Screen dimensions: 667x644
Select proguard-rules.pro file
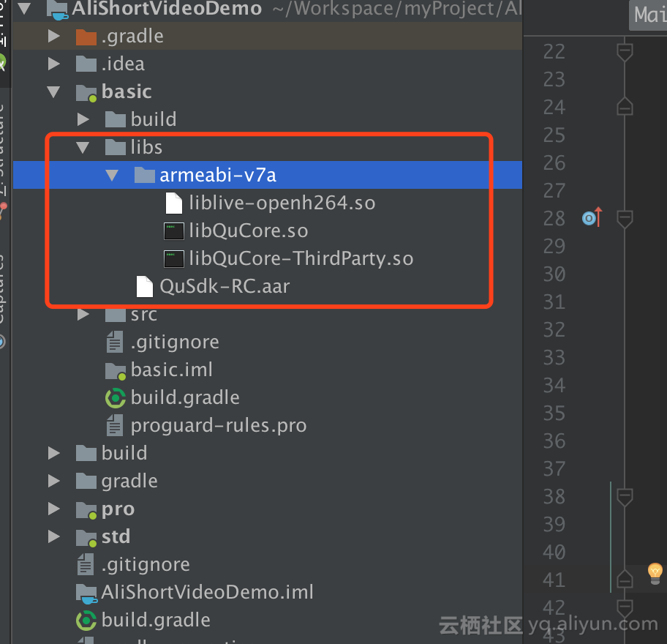(219, 426)
